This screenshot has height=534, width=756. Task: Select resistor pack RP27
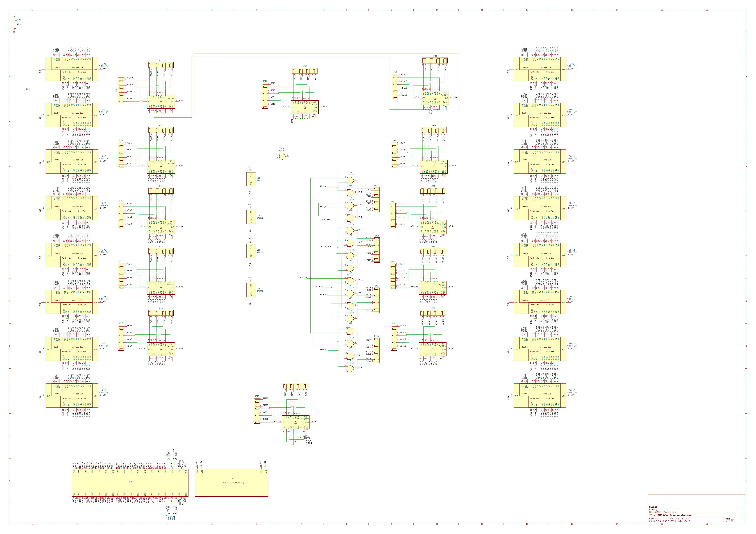tap(433, 313)
